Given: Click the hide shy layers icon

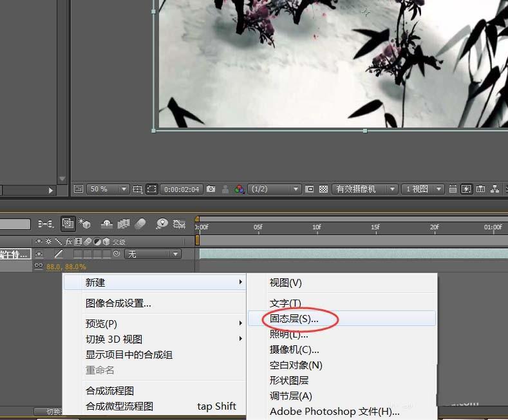Looking at the screenshot, I should pos(107,224).
